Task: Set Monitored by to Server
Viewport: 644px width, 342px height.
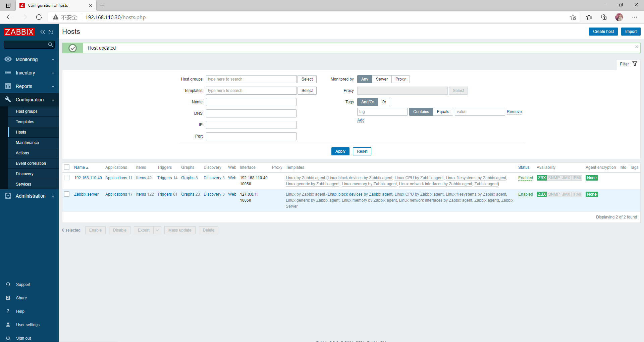Action: point(382,79)
